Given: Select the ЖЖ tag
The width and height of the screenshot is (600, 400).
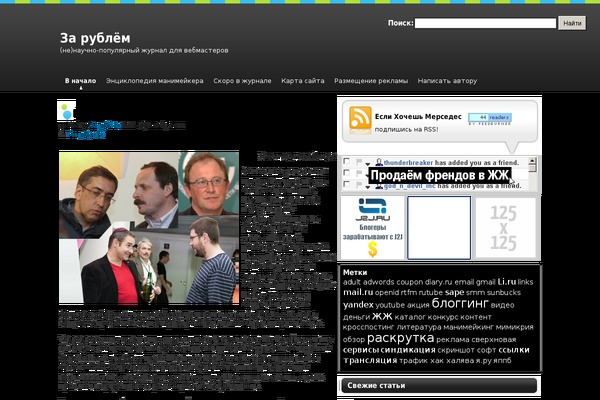Looking at the screenshot, I should 382,316.
